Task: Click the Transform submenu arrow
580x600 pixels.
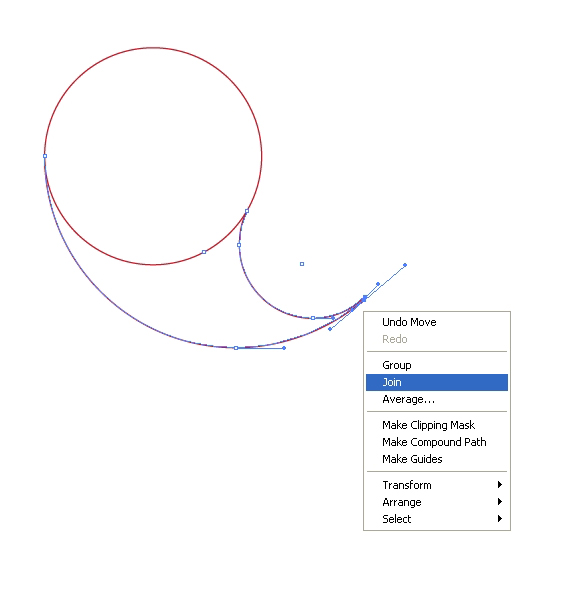Action: pos(500,485)
